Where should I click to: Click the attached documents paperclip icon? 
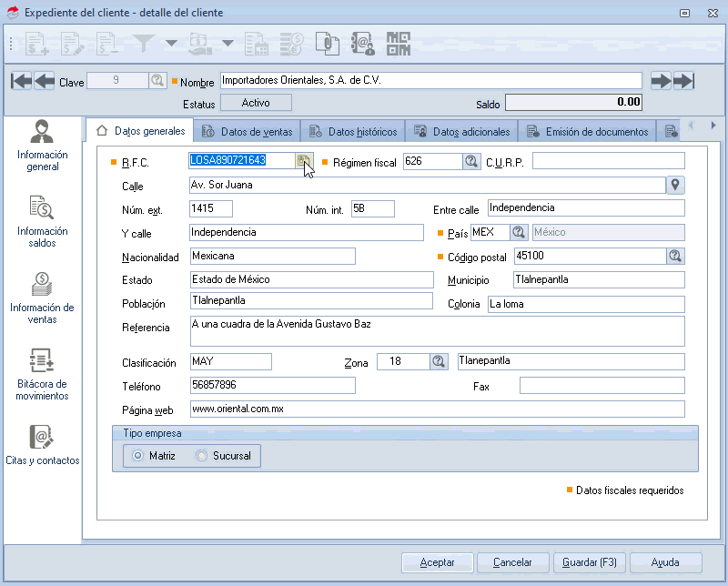tap(327, 43)
